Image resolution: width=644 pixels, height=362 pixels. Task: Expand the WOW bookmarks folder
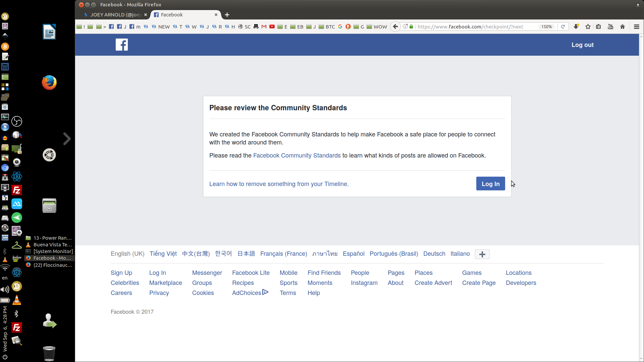(x=377, y=27)
